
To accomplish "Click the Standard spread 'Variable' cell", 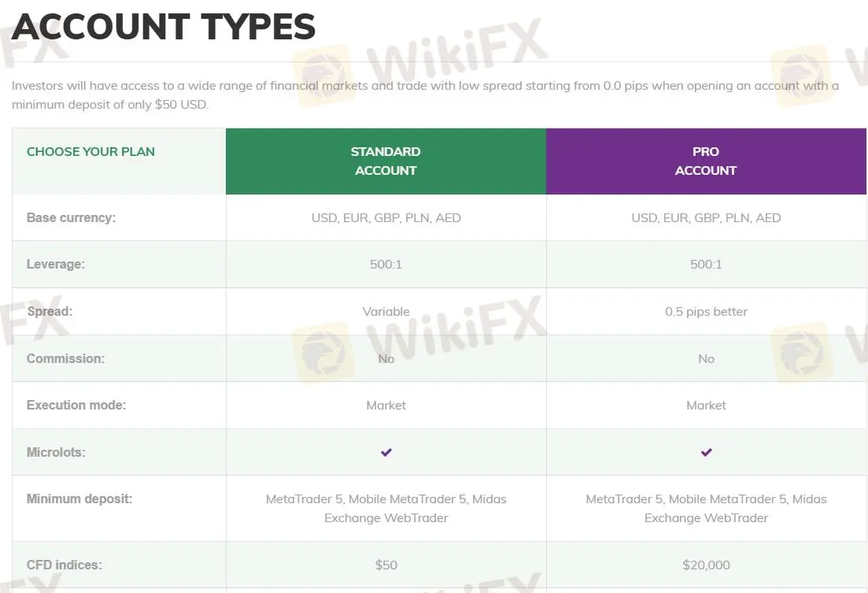I will click(386, 311).
